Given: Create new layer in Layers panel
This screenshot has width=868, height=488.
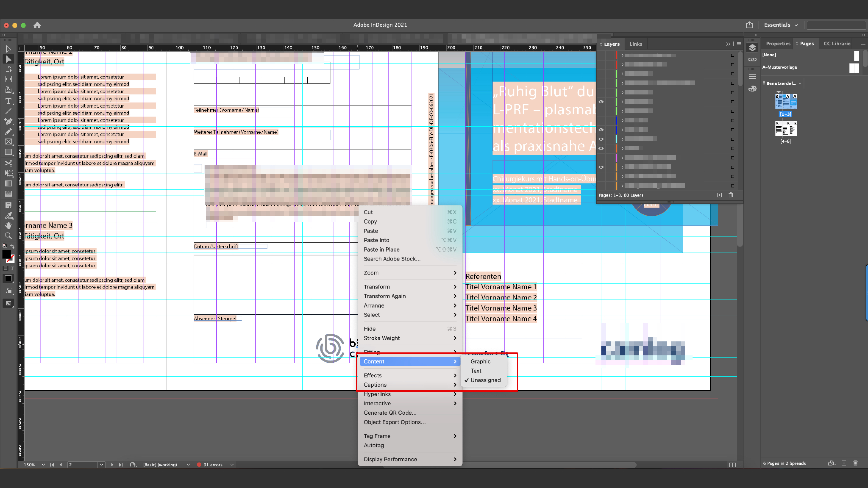Looking at the screenshot, I should pyautogui.click(x=719, y=195).
